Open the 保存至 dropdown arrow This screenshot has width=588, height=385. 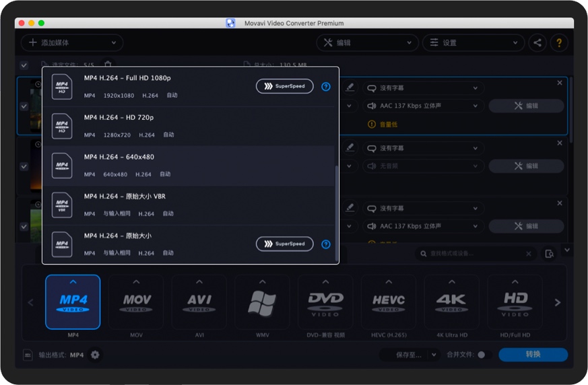coord(434,355)
